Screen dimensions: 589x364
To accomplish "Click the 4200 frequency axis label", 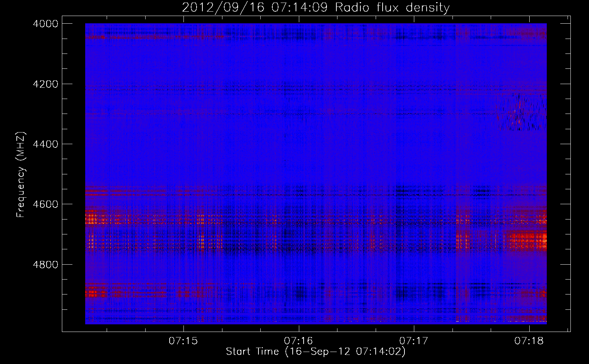I will click(x=46, y=84).
